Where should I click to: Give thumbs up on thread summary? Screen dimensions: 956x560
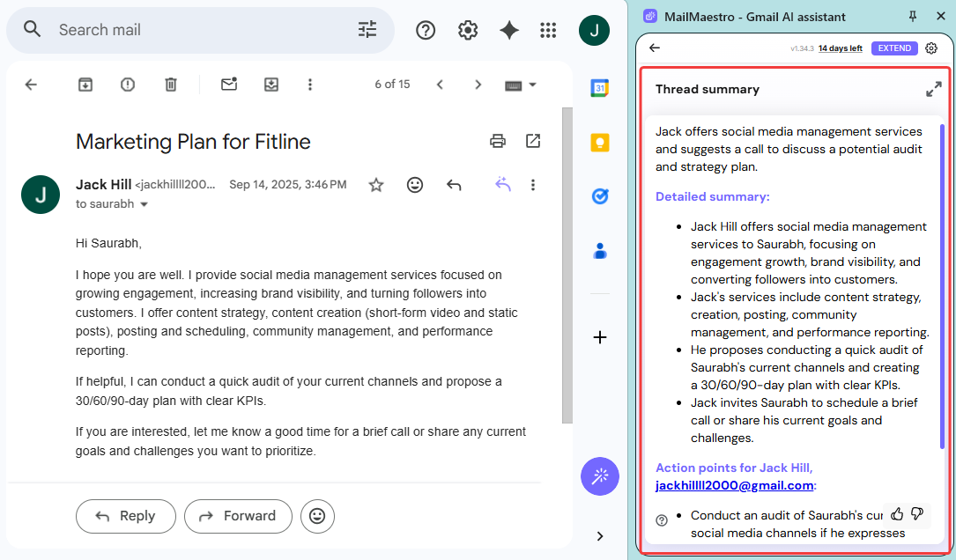click(897, 514)
